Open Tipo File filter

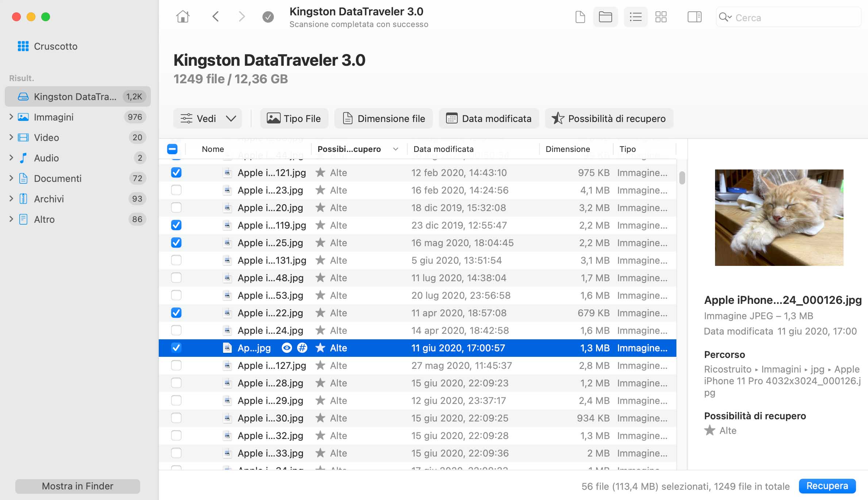click(294, 118)
